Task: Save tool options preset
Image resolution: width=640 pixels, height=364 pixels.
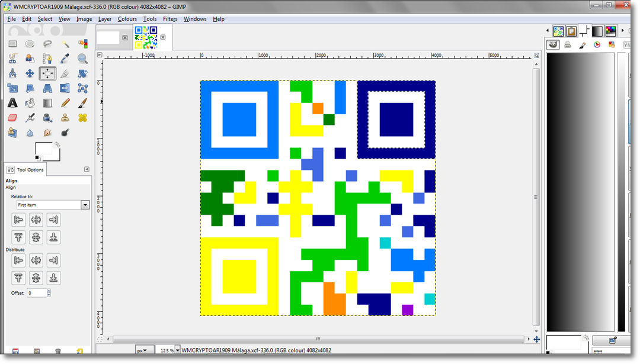Action: click(x=15, y=352)
